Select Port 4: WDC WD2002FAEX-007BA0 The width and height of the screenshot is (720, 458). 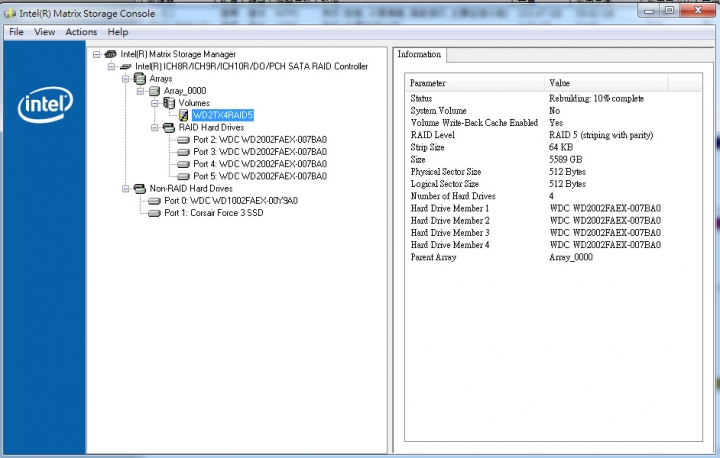(x=260, y=164)
